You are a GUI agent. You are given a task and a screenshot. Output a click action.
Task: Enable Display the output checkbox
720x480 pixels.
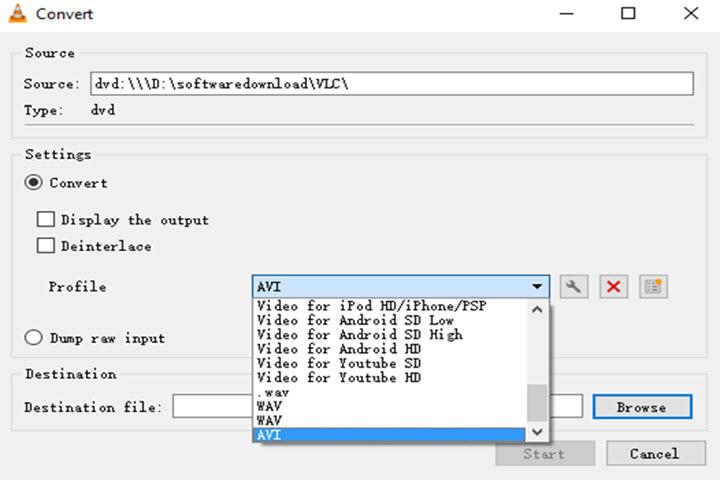pos(45,219)
